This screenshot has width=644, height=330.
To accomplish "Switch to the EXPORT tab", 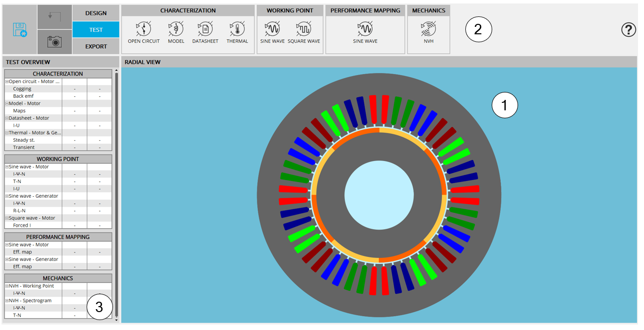I will (96, 46).
